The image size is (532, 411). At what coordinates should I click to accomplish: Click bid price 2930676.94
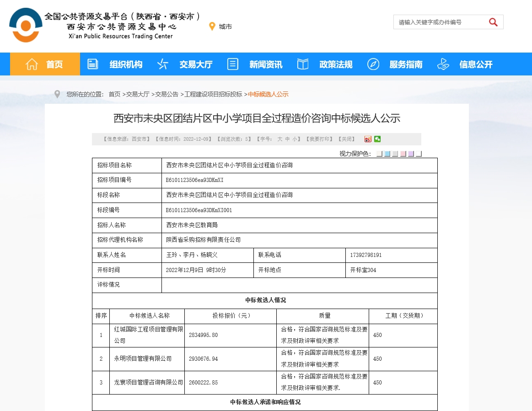tap(203, 359)
